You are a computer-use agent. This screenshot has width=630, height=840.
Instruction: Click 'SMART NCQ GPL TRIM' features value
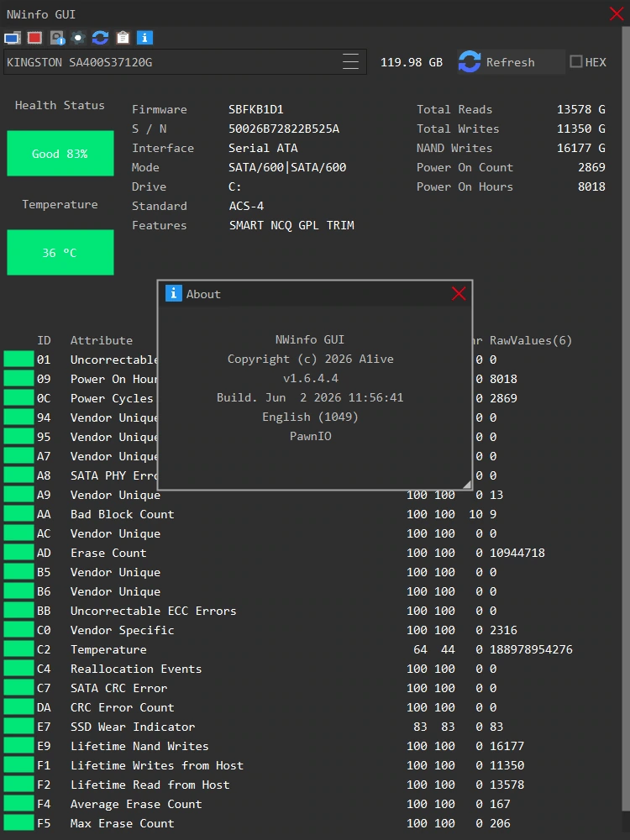coord(291,225)
